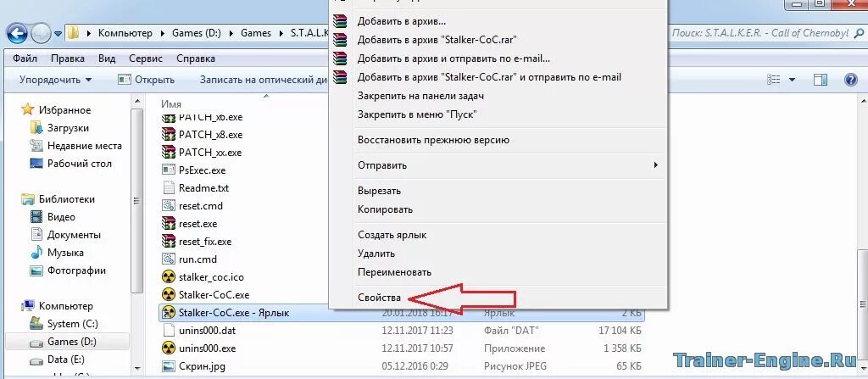Open the Сервис menu
This screenshot has height=379, width=868.
146,59
